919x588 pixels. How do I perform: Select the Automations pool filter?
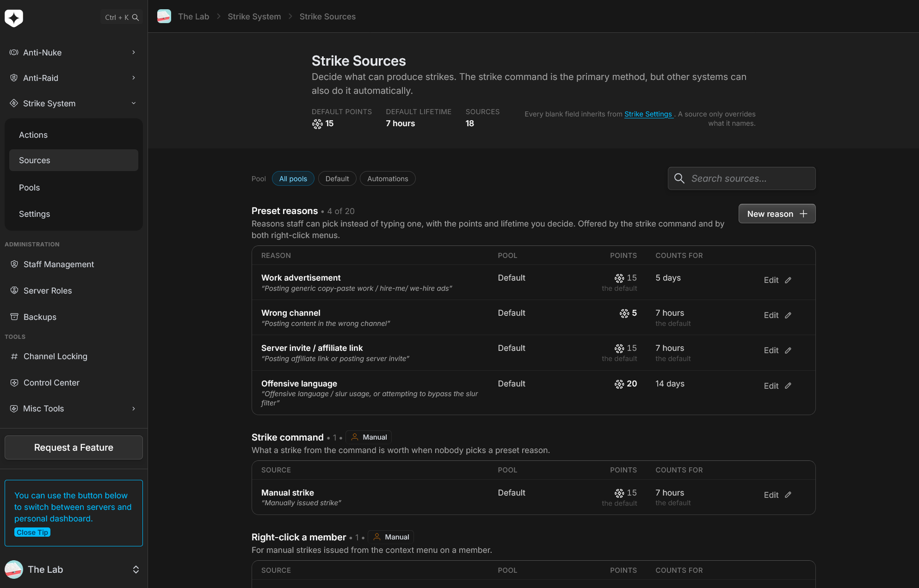[x=388, y=178]
